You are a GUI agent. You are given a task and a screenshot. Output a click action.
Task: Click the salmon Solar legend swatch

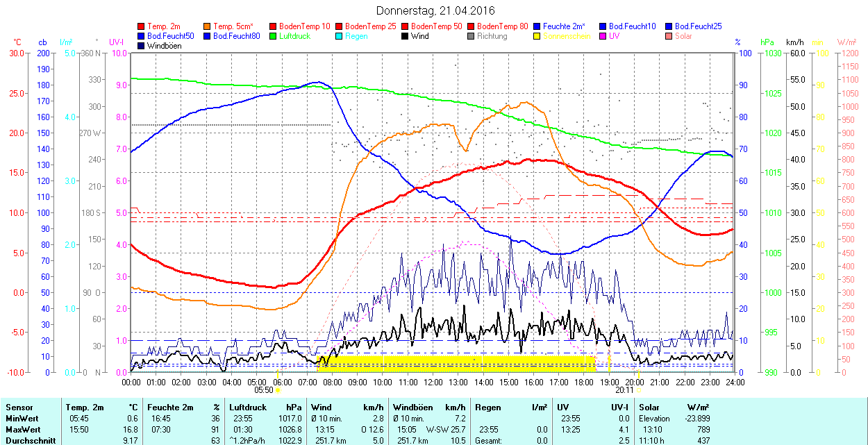669,36
